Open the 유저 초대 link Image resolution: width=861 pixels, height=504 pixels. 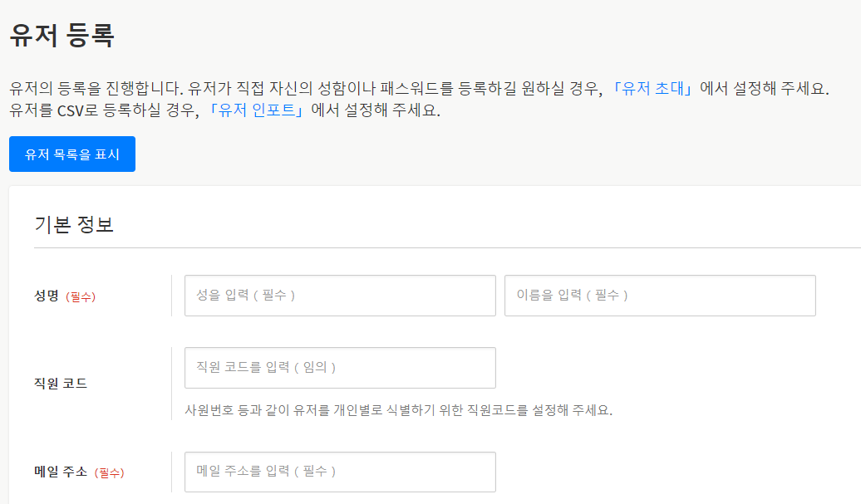click(x=653, y=89)
